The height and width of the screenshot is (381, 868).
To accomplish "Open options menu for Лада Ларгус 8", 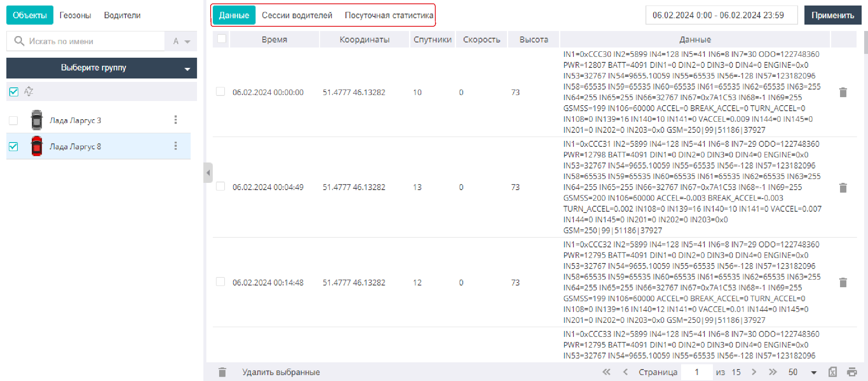I will point(175,146).
